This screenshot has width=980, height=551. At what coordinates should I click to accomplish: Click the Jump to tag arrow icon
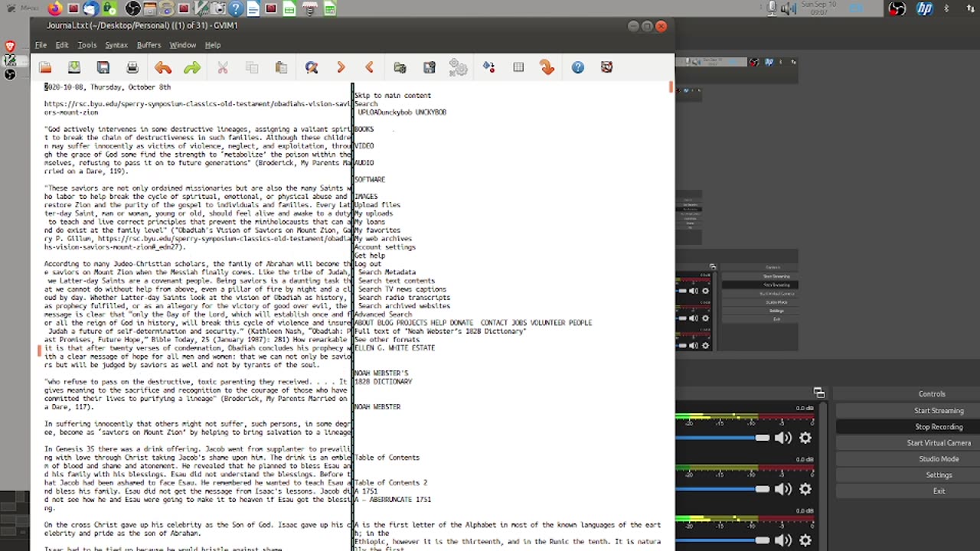547,67
